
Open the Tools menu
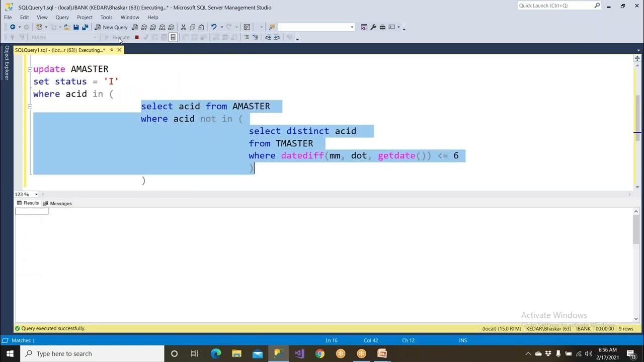click(106, 17)
